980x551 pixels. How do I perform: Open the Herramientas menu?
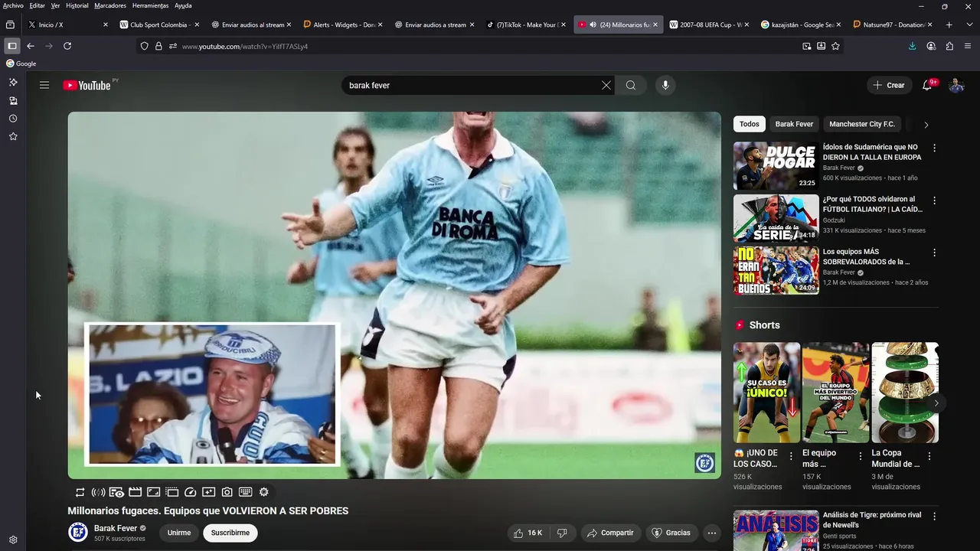pyautogui.click(x=150, y=5)
